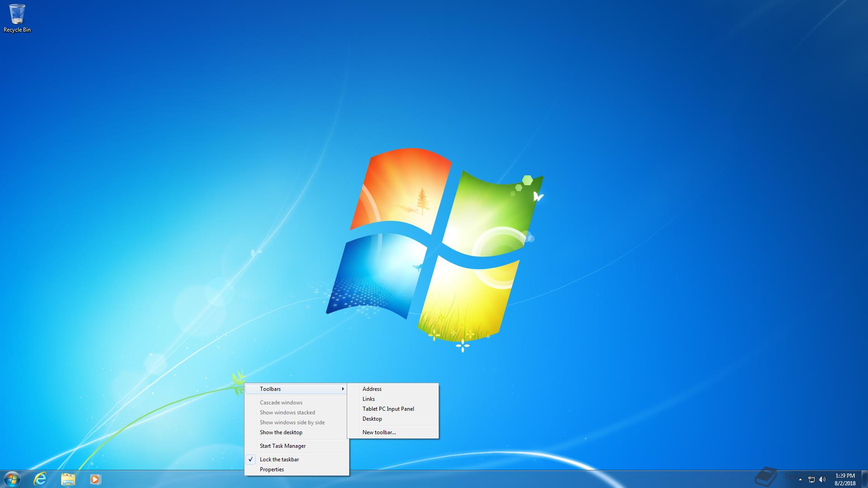Select Start Task Manager
This screenshot has width=868, height=488.
[297, 446]
